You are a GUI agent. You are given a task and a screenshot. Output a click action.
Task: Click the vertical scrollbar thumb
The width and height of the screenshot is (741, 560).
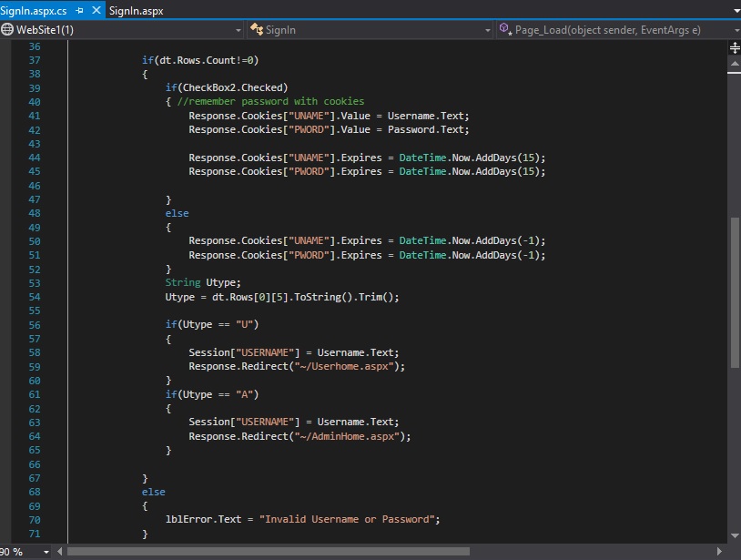click(x=734, y=291)
